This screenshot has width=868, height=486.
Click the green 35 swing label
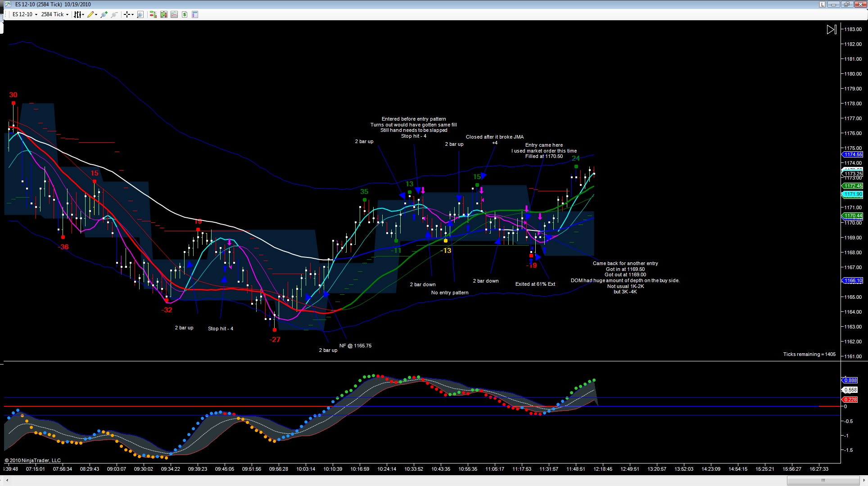[364, 192]
